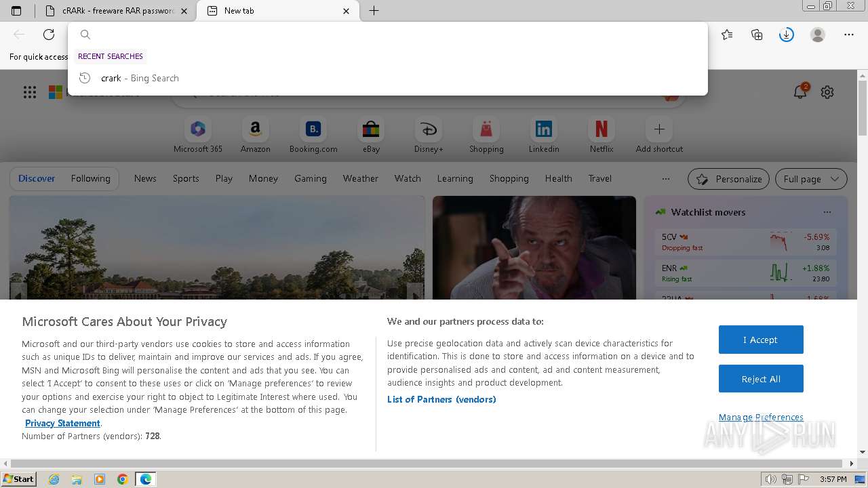This screenshot has width=868, height=488.
Task: Open the app launcher grid icon
Action: [30, 92]
